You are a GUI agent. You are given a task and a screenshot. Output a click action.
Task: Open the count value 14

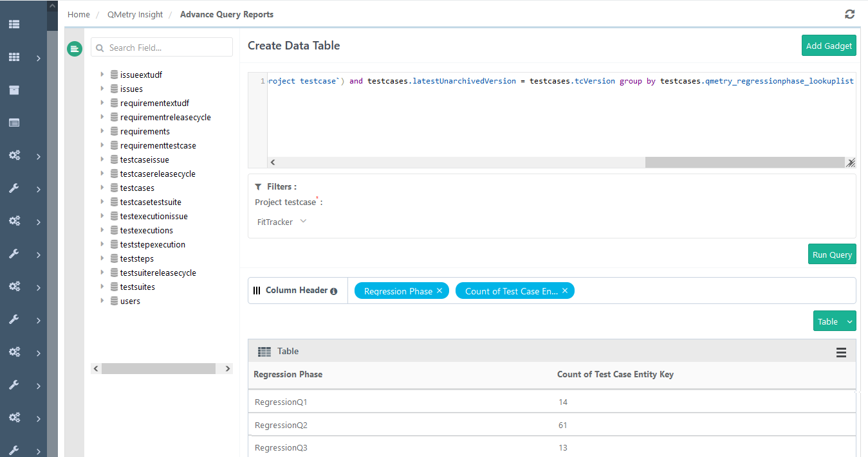(563, 402)
